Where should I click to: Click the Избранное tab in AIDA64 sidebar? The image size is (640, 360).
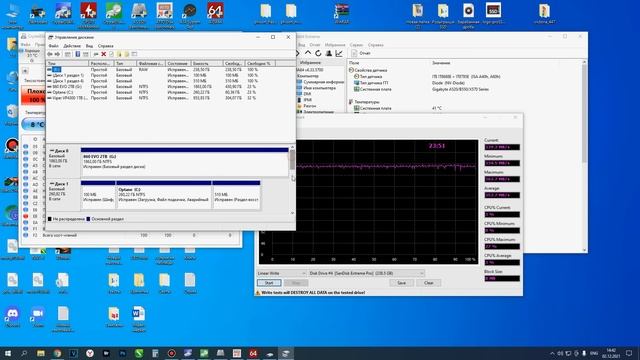click(310, 63)
